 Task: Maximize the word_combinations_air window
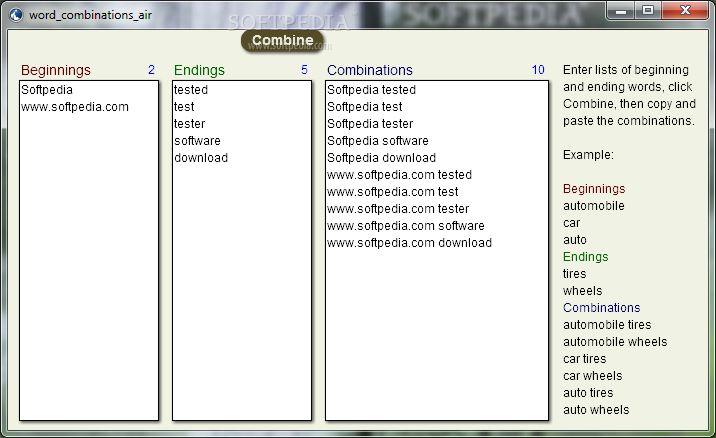point(648,11)
